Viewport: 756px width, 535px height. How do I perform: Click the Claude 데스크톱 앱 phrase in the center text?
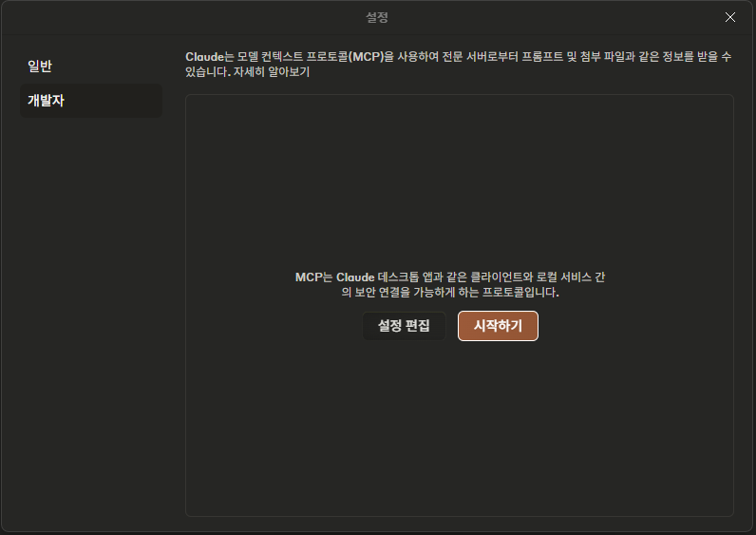[377, 277]
